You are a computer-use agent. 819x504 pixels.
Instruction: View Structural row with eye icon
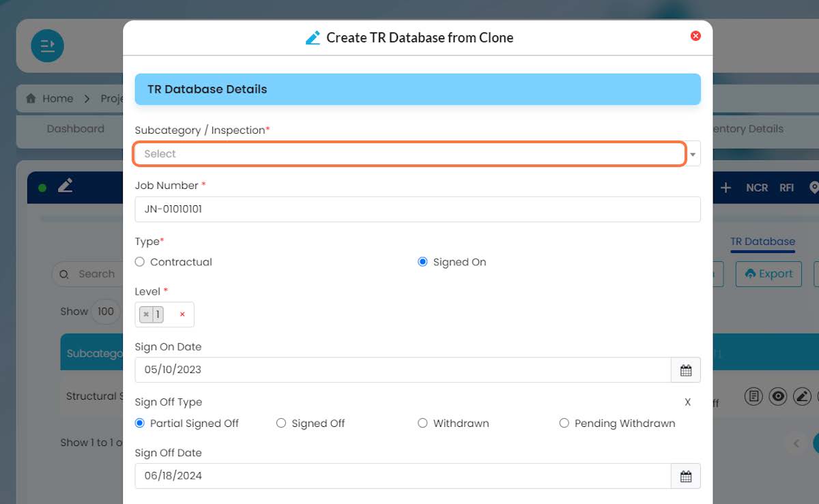(x=777, y=396)
